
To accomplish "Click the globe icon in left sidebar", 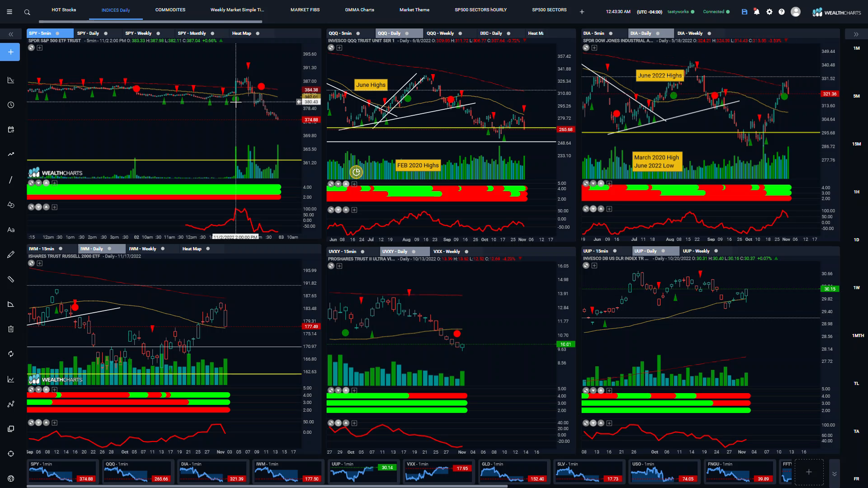I will [x=11, y=479].
